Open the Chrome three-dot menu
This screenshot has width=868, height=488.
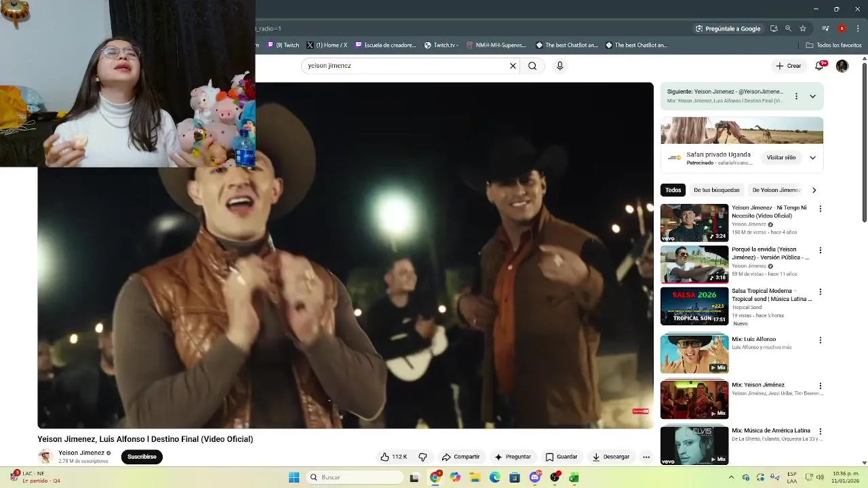pos(858,28)
